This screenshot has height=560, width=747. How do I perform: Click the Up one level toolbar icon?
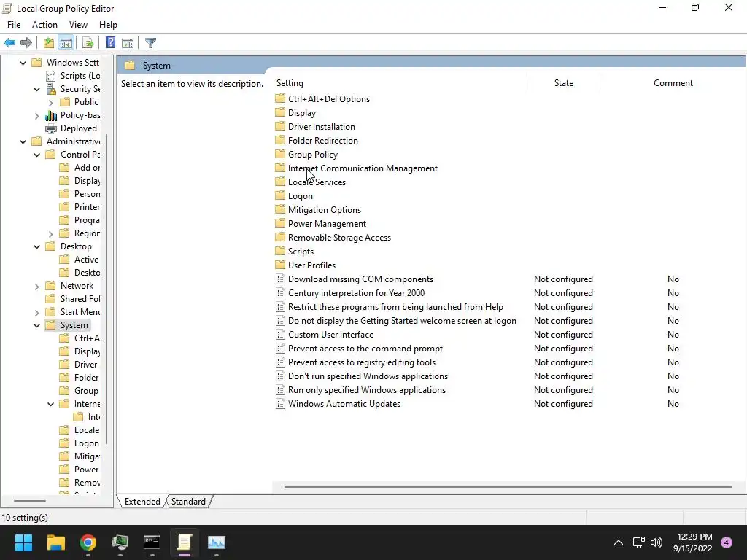click(x=49, y=43)
